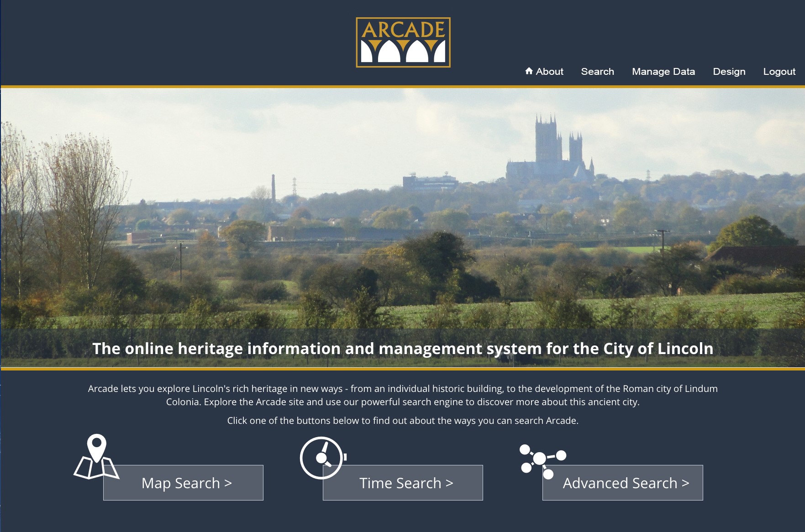The height and width of the screenshot is (532, 805).
Task: Click the intro paragraph about Lindum Colonia
Action: click(402, 395)
